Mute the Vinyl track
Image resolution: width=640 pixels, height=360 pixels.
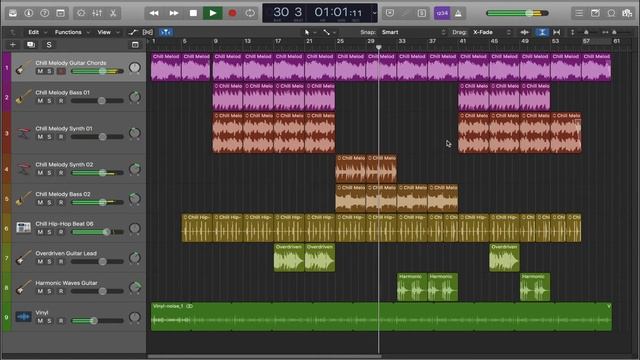point(40,321)
